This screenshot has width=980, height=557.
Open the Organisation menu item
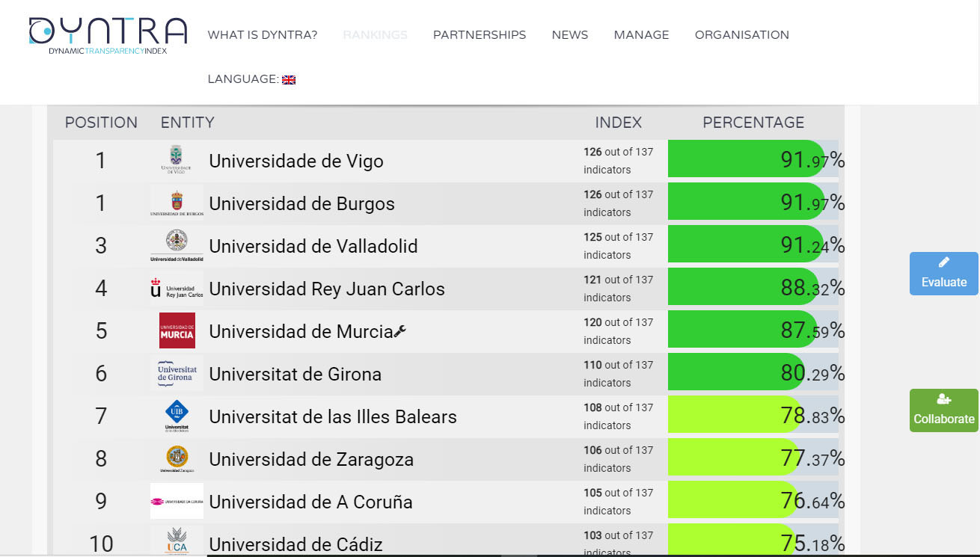click(x=742, y=35)
